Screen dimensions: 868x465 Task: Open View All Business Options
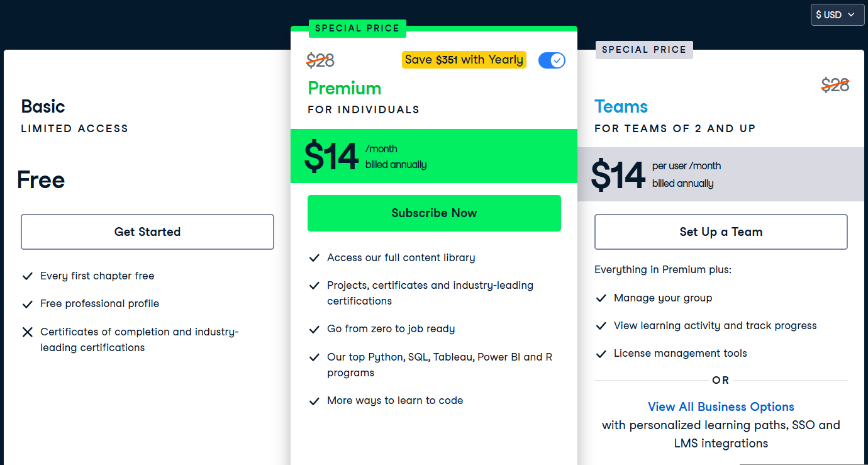pyautogui.click(x=721, y=406)
